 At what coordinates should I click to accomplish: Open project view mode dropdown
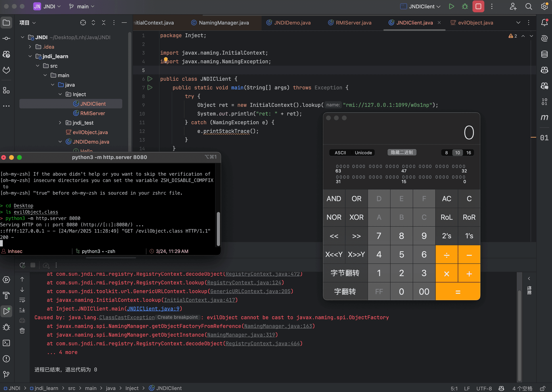click(x=28, y=23)
